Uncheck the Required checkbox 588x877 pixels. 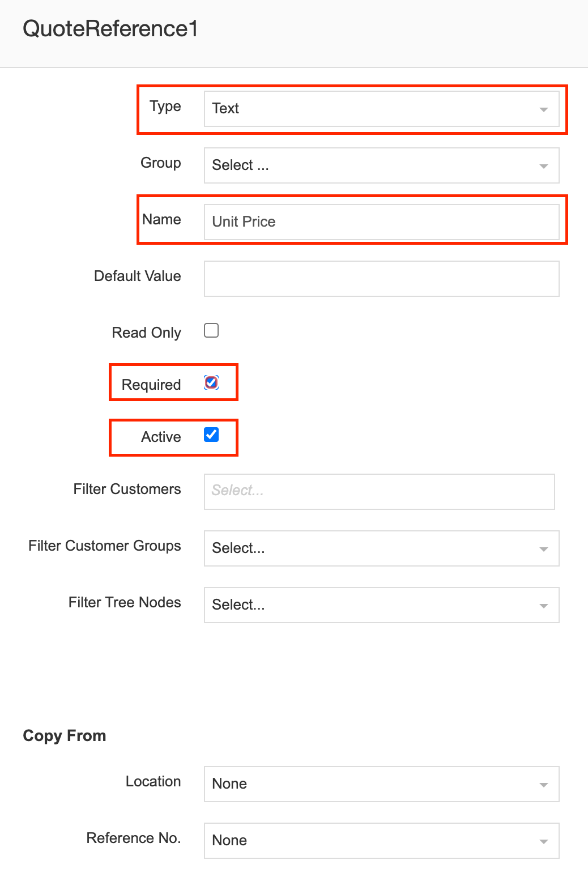(211, 383)
